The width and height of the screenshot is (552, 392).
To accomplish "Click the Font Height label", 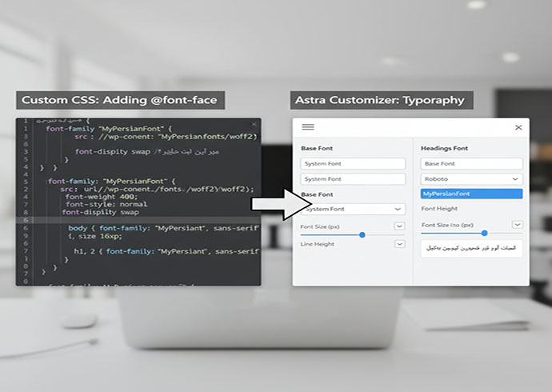I will click(439, 209).
